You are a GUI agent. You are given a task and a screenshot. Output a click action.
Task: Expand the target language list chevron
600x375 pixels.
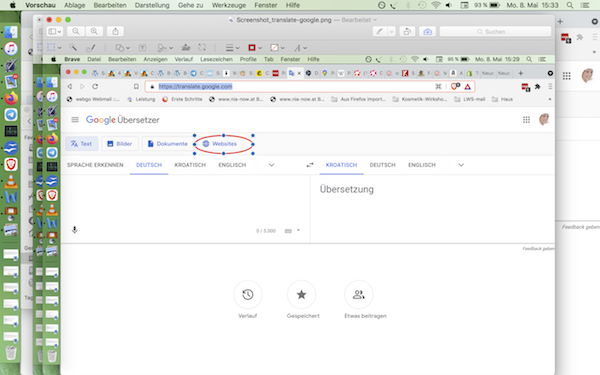(x=461, y=165)
